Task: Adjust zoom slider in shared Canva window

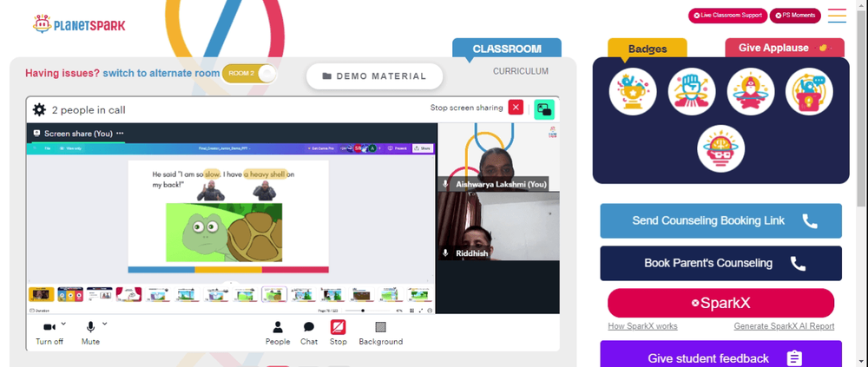Action: click(x=363, y=311)
